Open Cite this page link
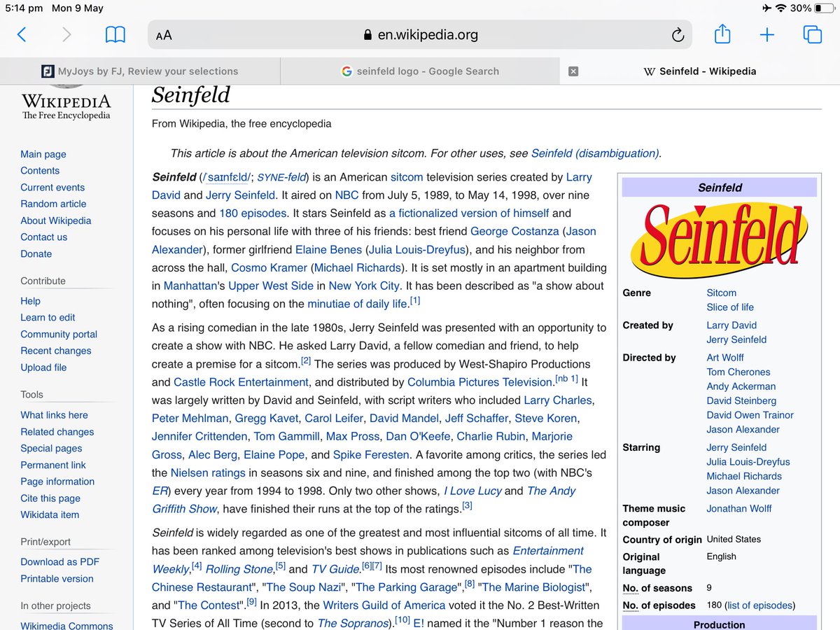This screenshot has width=840, height=630. point(50,498)
